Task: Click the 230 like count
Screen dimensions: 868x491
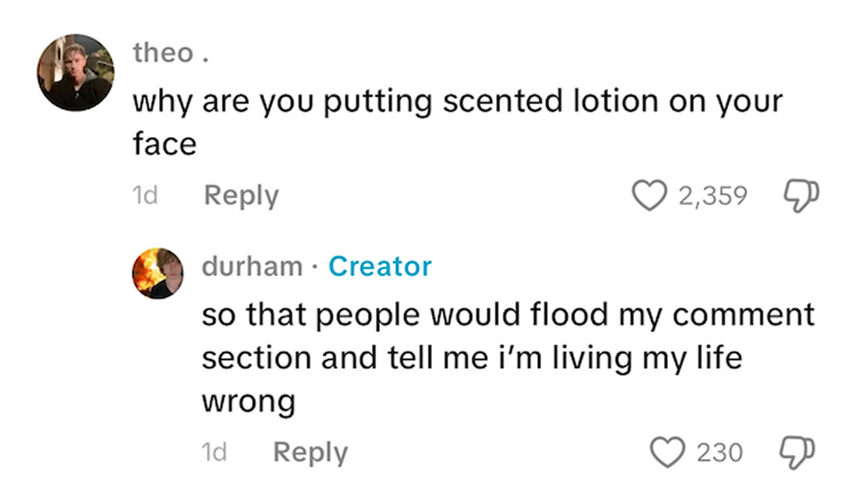Action: pyautogui.click(x=719, y=453)
